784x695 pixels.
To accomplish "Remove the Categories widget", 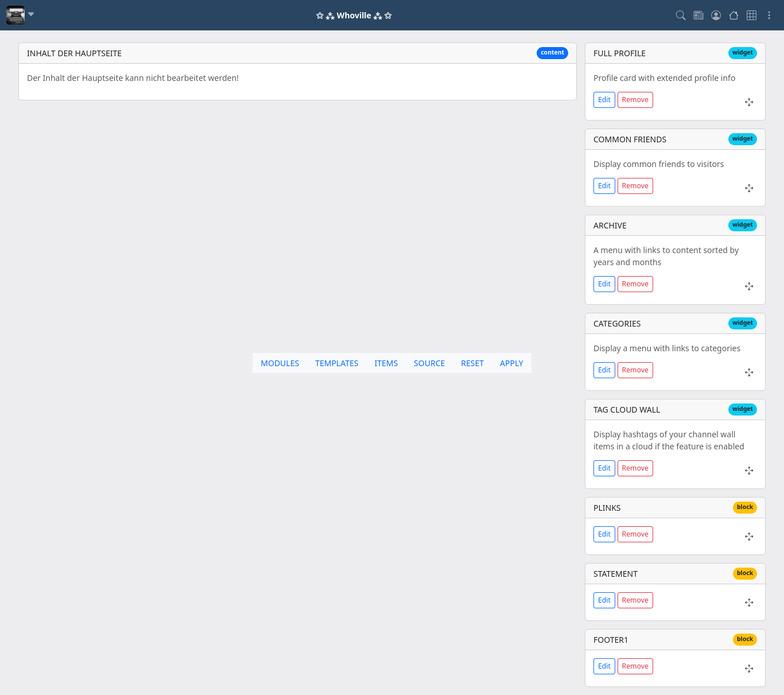I will [635, 370].
